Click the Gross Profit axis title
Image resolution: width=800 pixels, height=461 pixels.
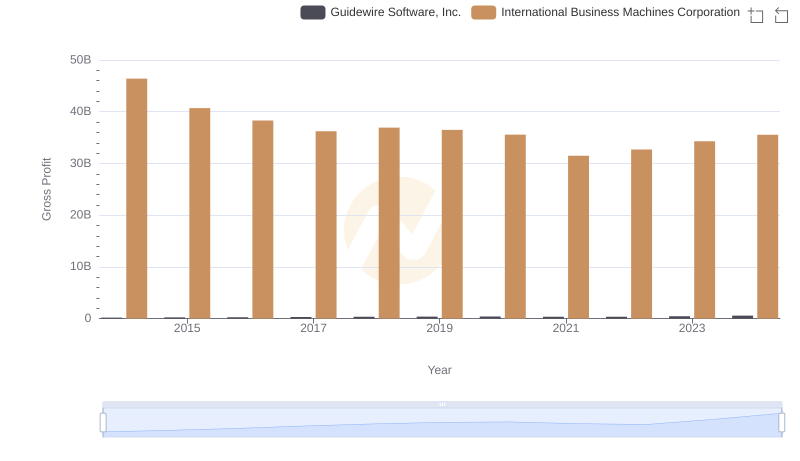[46, 189]
